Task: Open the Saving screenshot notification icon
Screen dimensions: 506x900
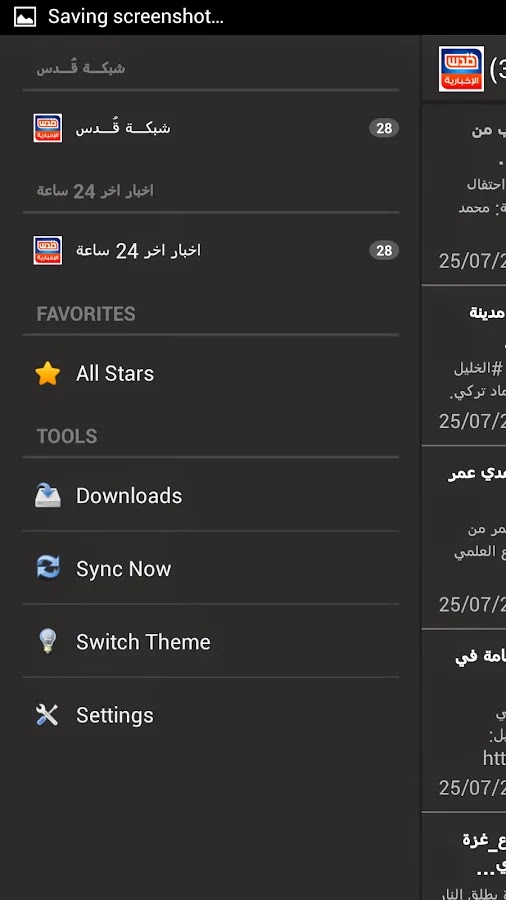Action: point(25,17)
